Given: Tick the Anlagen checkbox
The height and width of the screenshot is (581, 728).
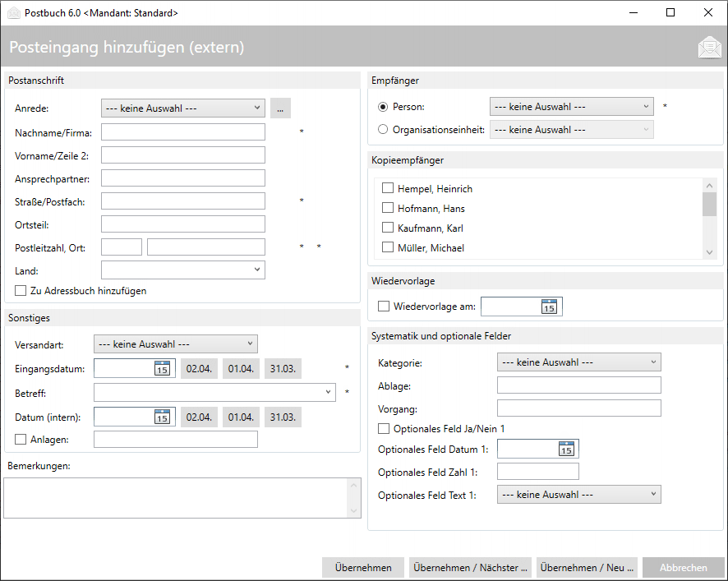Looking at the screenshot, I should click(21, 440).
